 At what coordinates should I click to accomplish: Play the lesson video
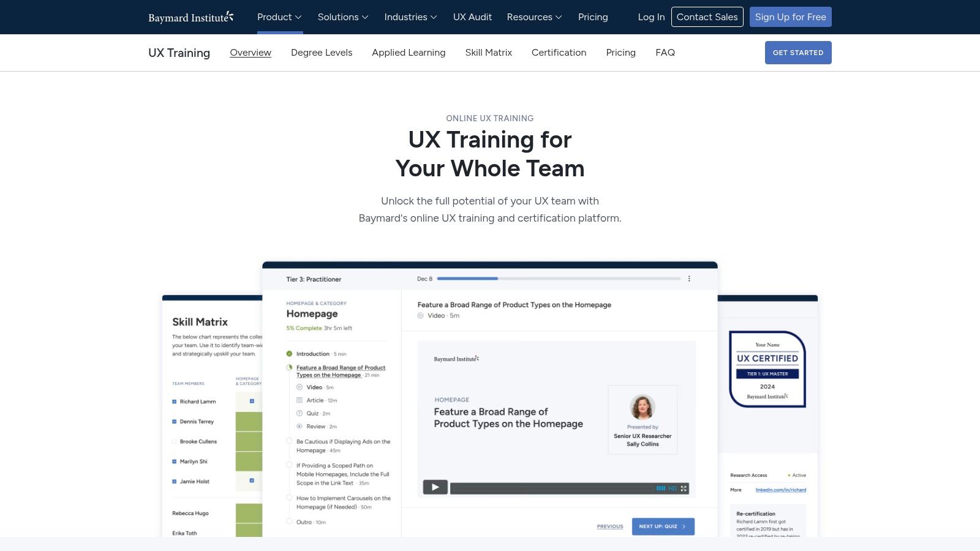coord(435,487)
